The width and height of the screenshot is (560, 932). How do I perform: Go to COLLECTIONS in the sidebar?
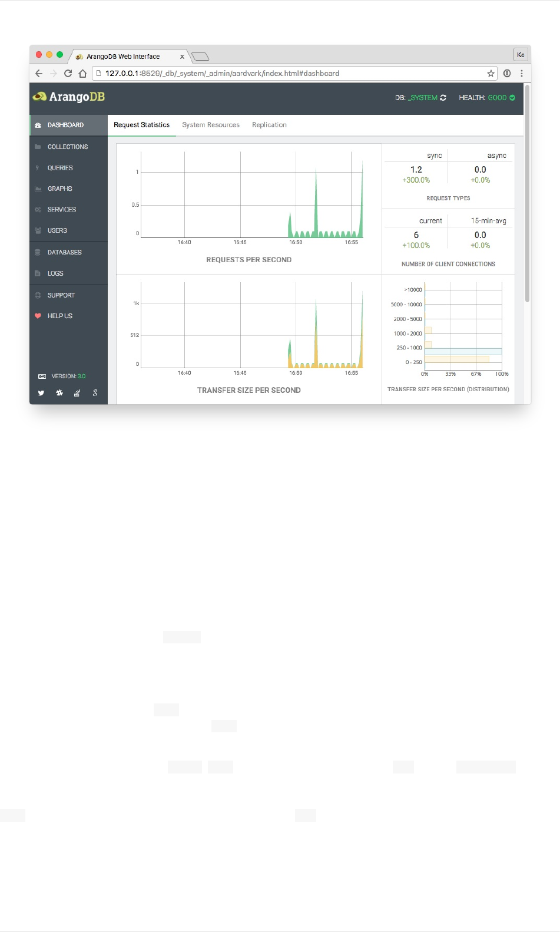(68, 147)
